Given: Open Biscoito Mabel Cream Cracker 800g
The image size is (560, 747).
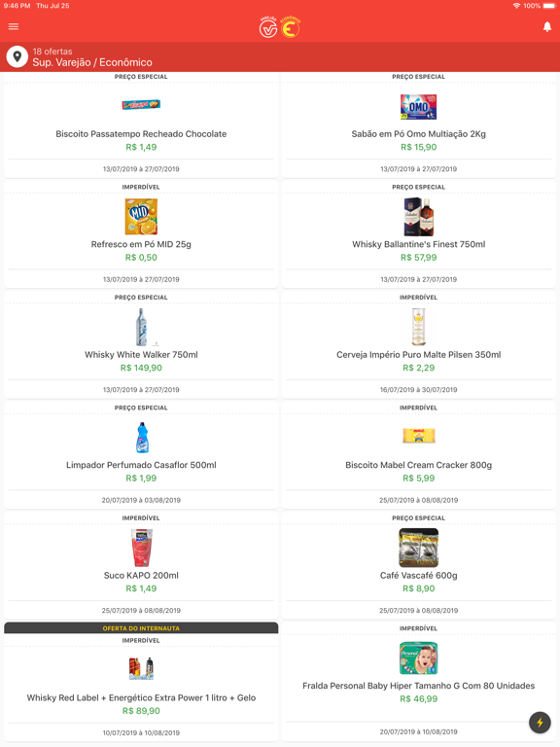Looking at the screenshot, I should click(419, 465).
